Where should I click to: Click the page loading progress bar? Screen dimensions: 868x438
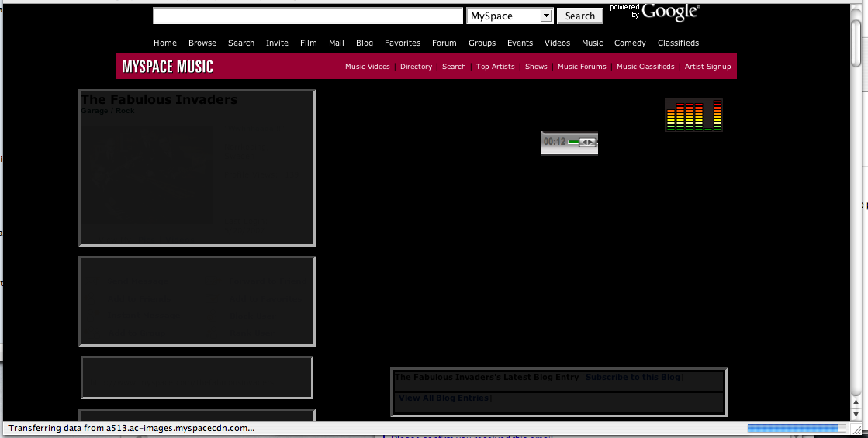796,428
